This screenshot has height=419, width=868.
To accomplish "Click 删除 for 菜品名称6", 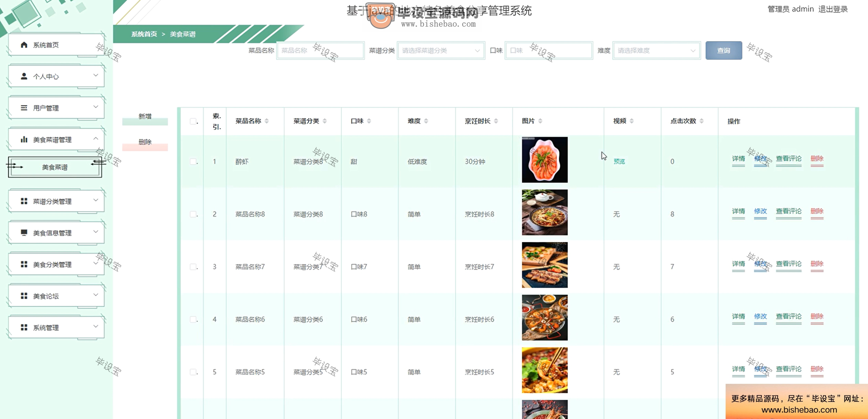I will (817, 317).
